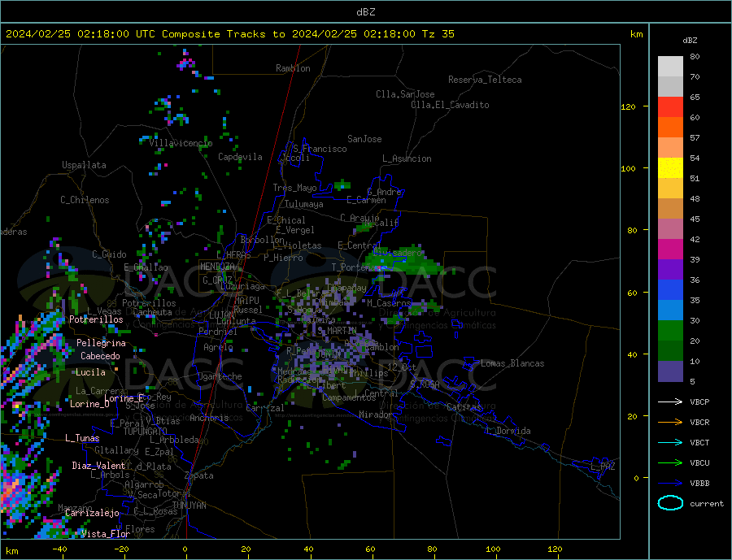732x560 pixels.
Task: Click the Uspallata place label
Action: (x=84, y=165)
